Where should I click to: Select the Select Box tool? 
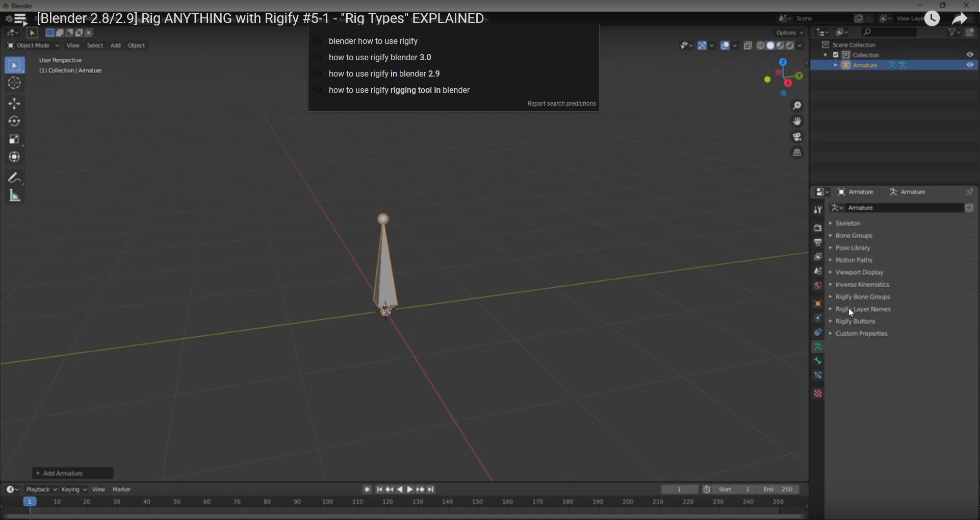(x=14, y=65)
